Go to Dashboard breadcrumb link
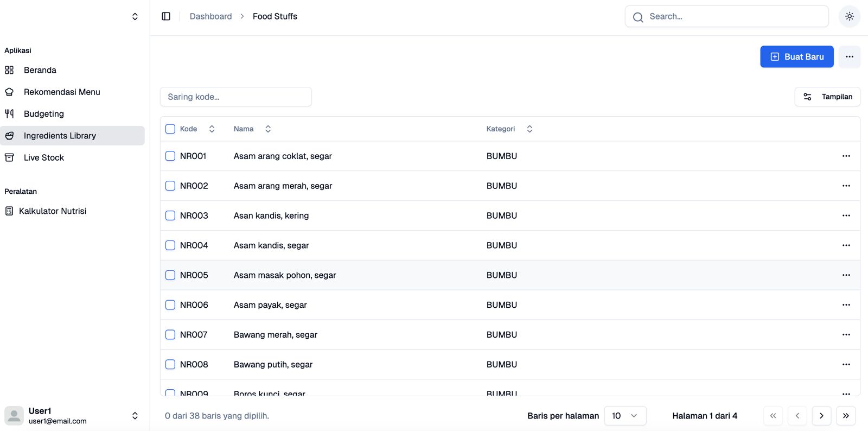This screenshot has width=868, height=431. click(210, 16)
